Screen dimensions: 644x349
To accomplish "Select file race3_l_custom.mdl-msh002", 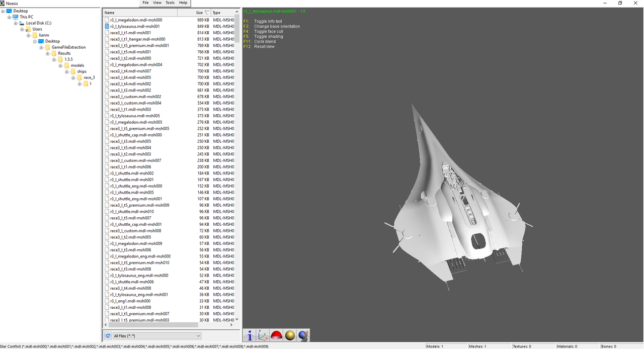I will point(135,97).
